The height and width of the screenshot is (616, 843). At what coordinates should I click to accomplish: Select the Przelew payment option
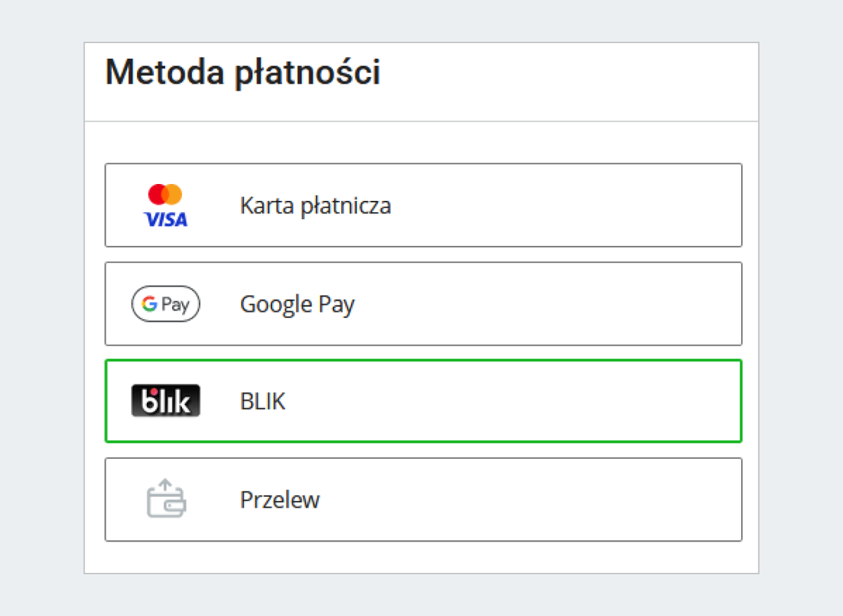click(x=423, y=499)
